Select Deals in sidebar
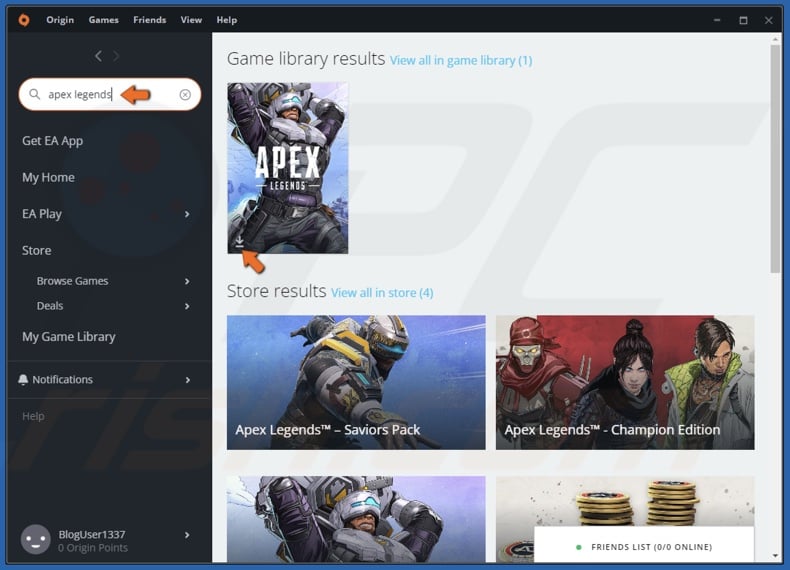 [50, 306]
